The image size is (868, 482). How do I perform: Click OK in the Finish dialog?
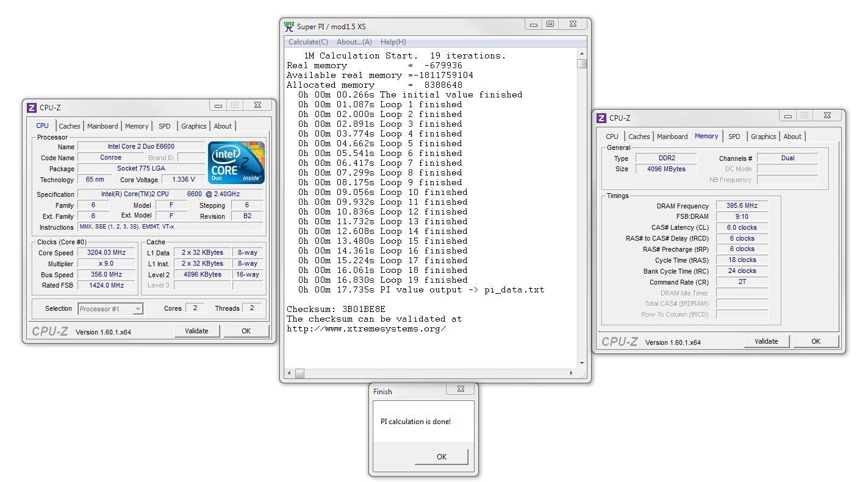(x=442, y=456)
